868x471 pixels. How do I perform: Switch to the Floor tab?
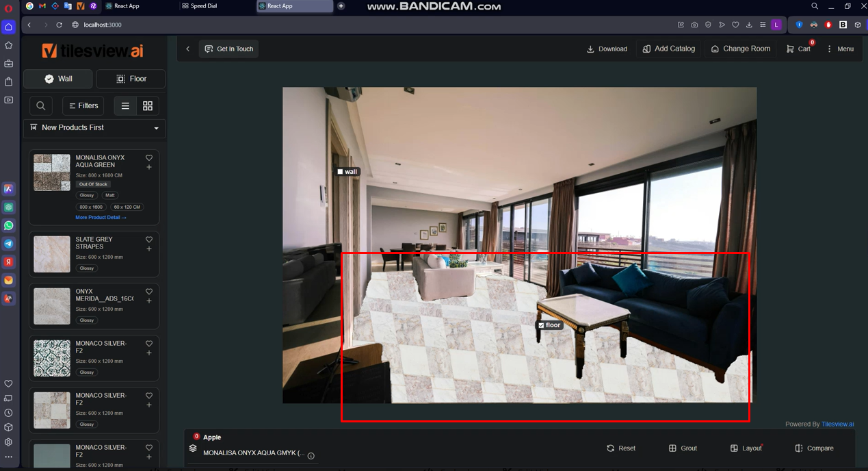pyautogui.click(x=131, y=79)
